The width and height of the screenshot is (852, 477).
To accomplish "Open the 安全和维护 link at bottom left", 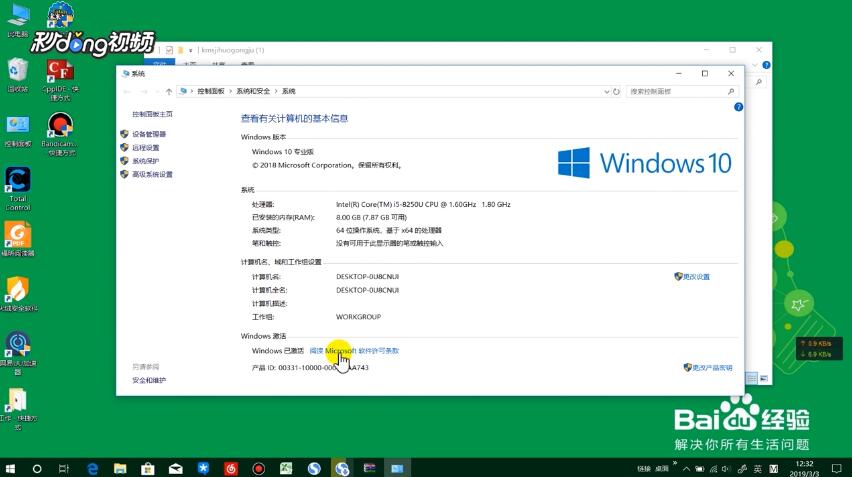I will point(149,380).
